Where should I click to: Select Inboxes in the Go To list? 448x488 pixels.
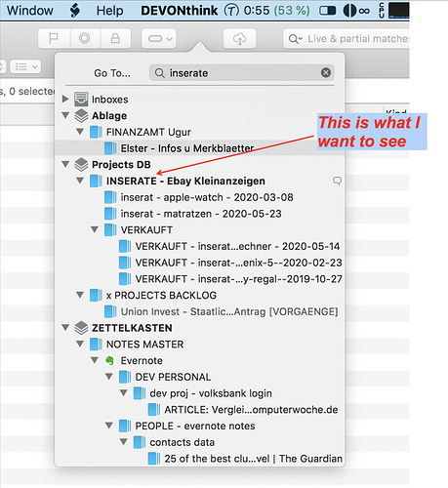click(109, 100)
